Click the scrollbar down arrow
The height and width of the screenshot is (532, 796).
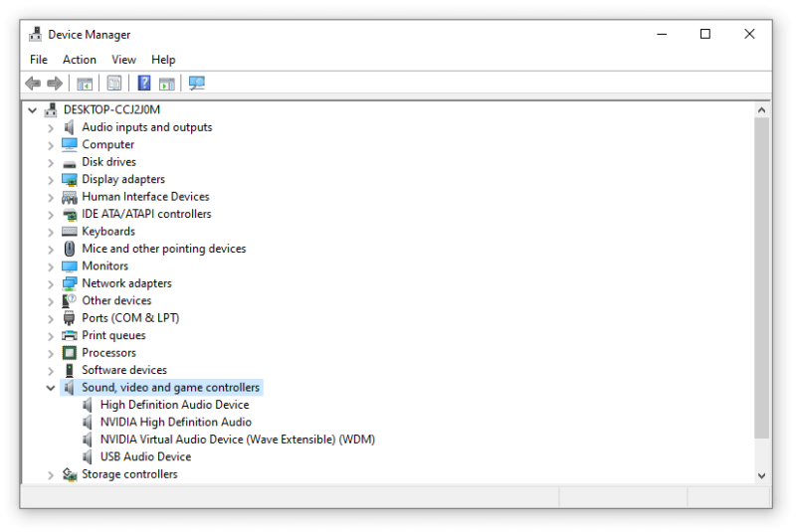761,475
